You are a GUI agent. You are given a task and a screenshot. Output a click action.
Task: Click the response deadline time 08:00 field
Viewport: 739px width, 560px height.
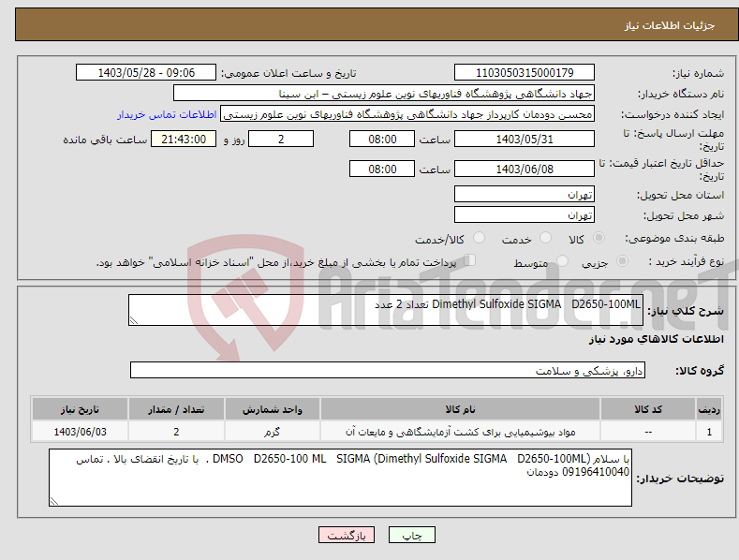[x=382, y=139]
